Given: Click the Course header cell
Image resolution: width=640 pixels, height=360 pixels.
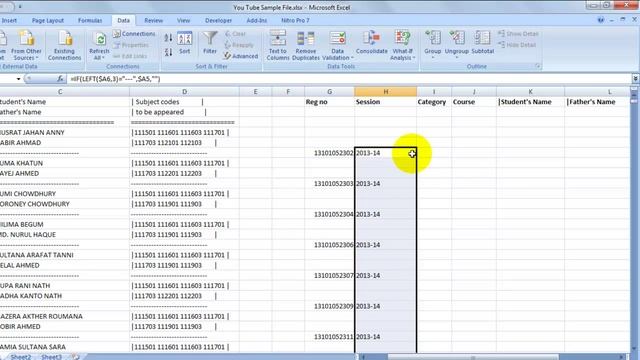Looking at the screenshot, I should (474, 102).
